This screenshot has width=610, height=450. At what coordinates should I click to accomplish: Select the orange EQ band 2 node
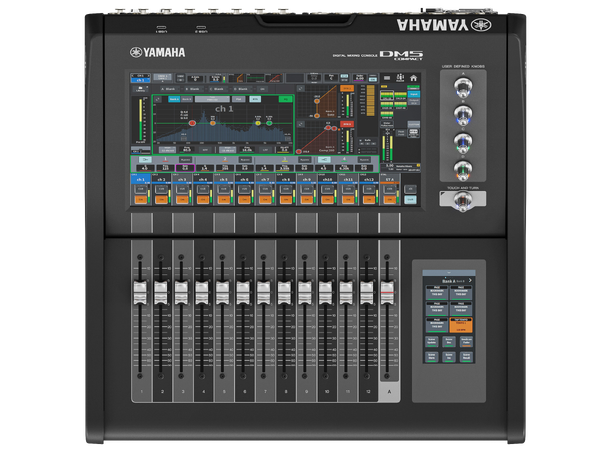tap(212, 123)
